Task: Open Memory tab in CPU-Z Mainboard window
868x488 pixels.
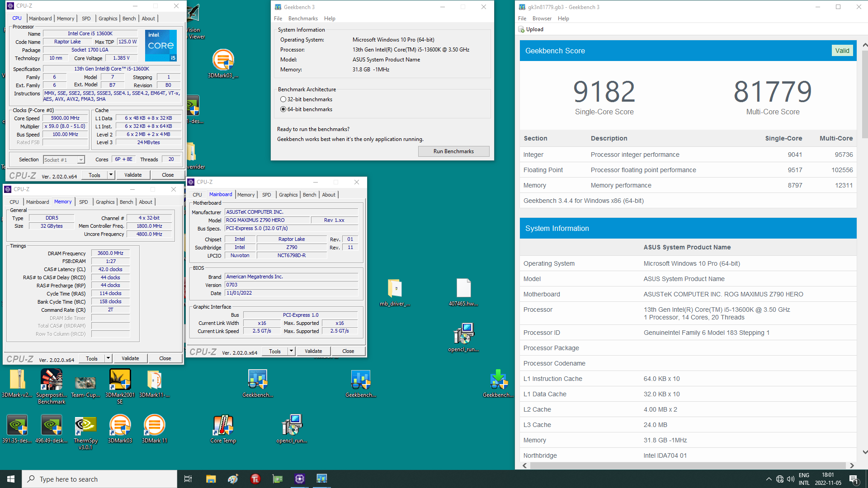Action: [x=246, y=195]
